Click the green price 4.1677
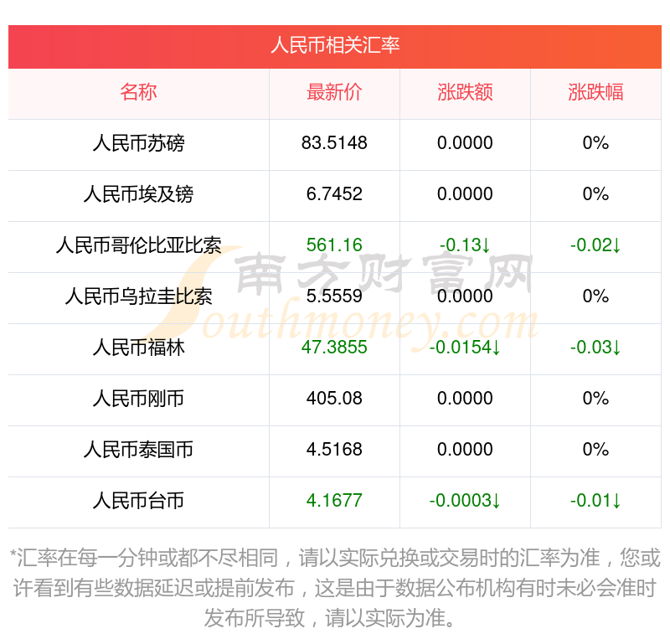This screenshot has width=670, height=644. (x=334, y=501)
